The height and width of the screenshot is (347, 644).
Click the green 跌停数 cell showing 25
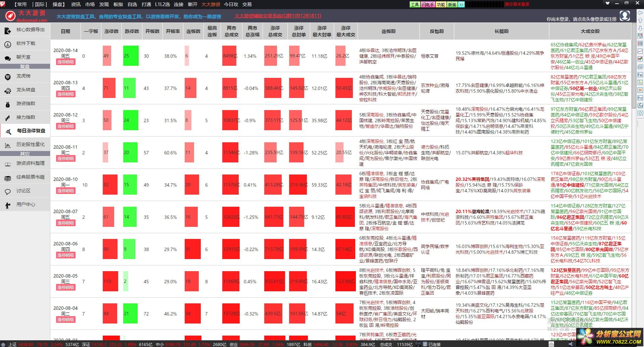point(131,56)
